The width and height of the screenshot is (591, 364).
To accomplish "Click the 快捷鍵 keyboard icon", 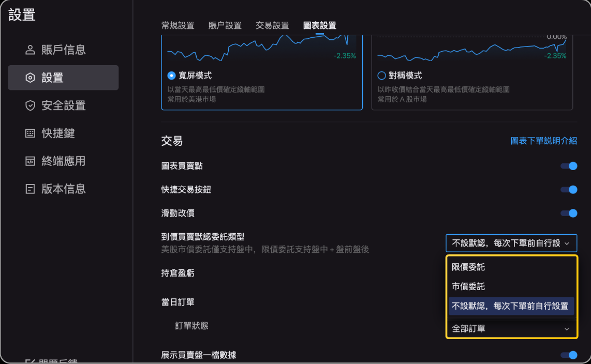I will point(30,133).
